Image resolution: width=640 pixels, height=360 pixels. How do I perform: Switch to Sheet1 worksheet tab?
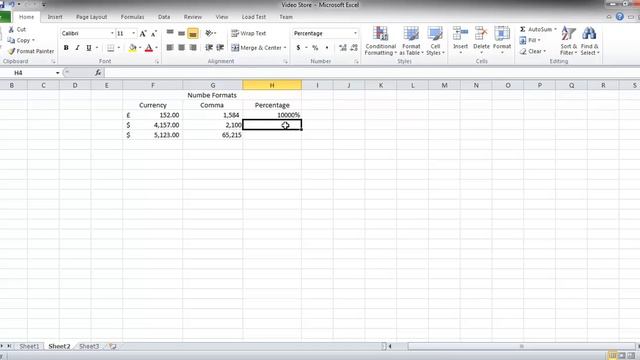tap(29, 346)
